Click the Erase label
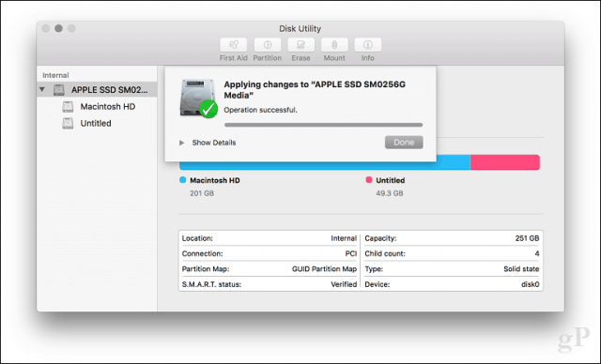 pyautogui.click(x=300, y=58)
